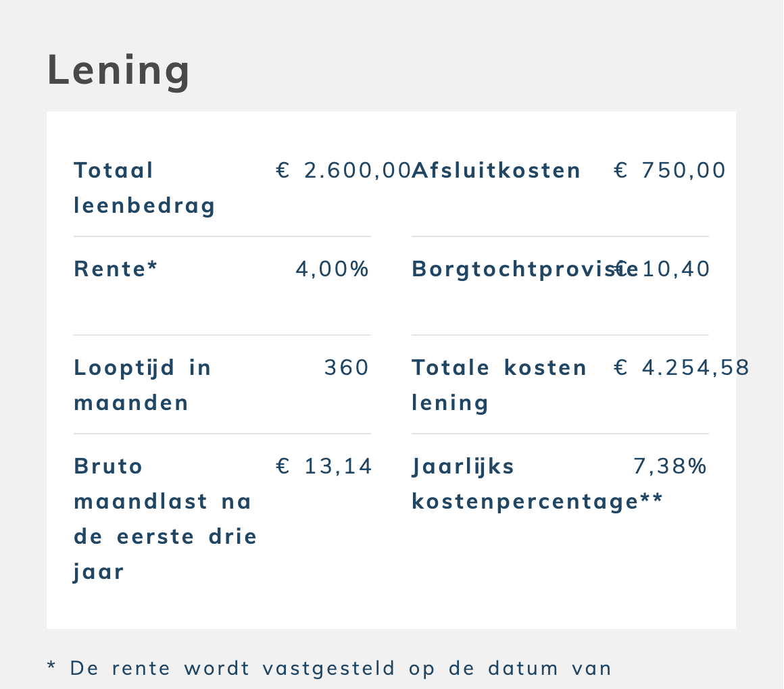Click the Lening heading
Screen dimensions: 784x689
click(x=119, y=70)
